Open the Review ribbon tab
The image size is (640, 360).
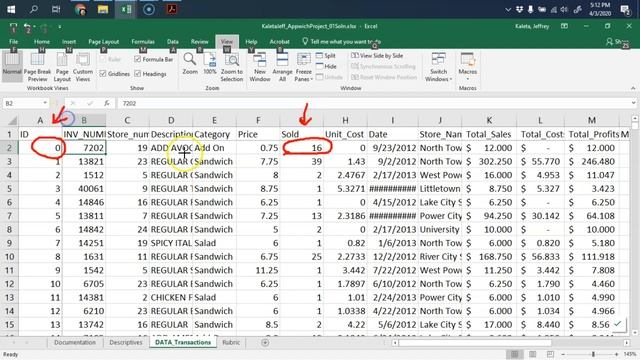[x=200, y=42]
